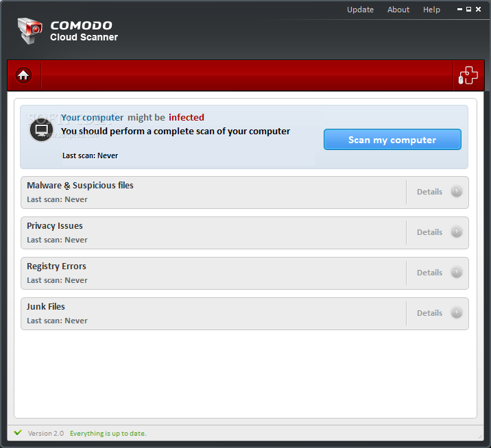Click the arrow icon for Malware details
Screen dimensions: 491x448
click(x=457, y=192)
